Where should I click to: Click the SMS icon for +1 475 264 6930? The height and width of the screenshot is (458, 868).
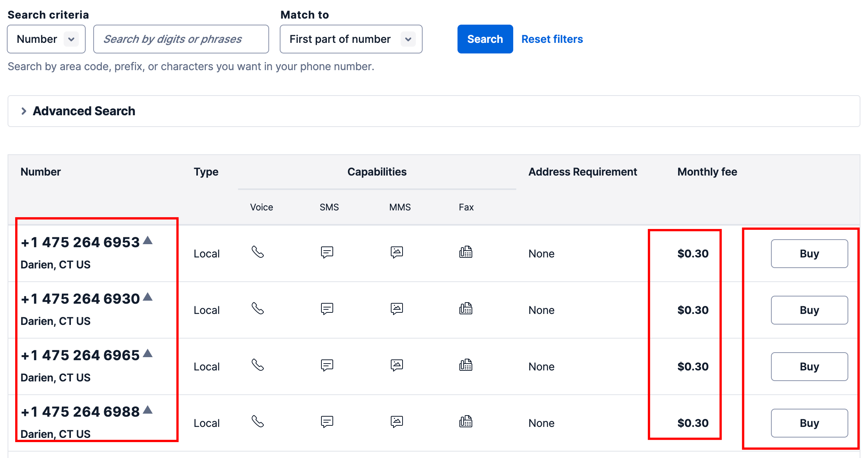[327, 309]
